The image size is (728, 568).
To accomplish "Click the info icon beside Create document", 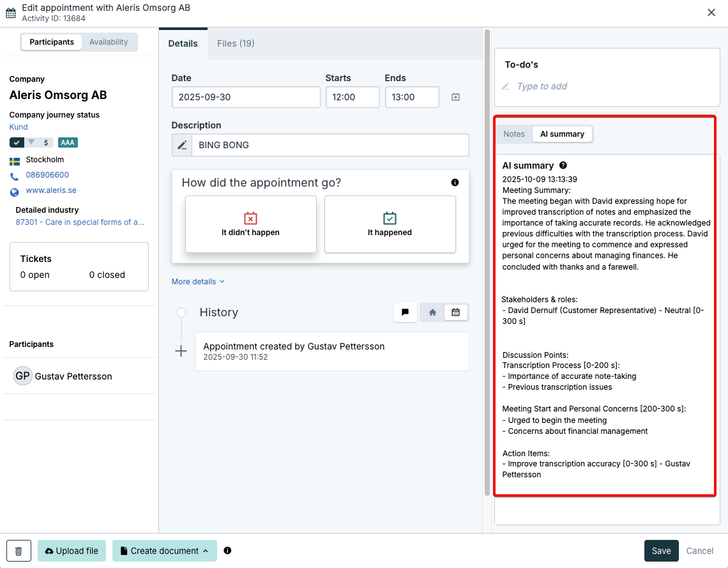I will click(x=227, y=550).
